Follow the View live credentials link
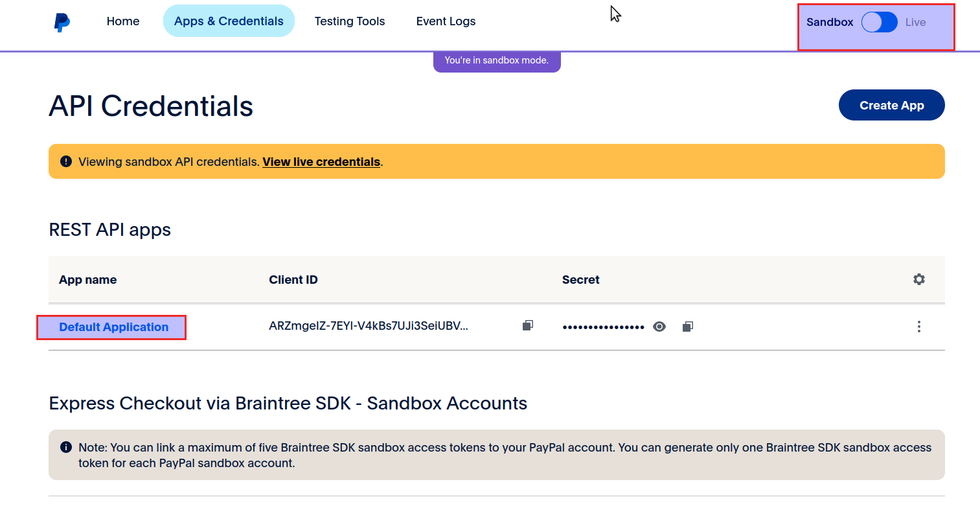 pos(321,162)
